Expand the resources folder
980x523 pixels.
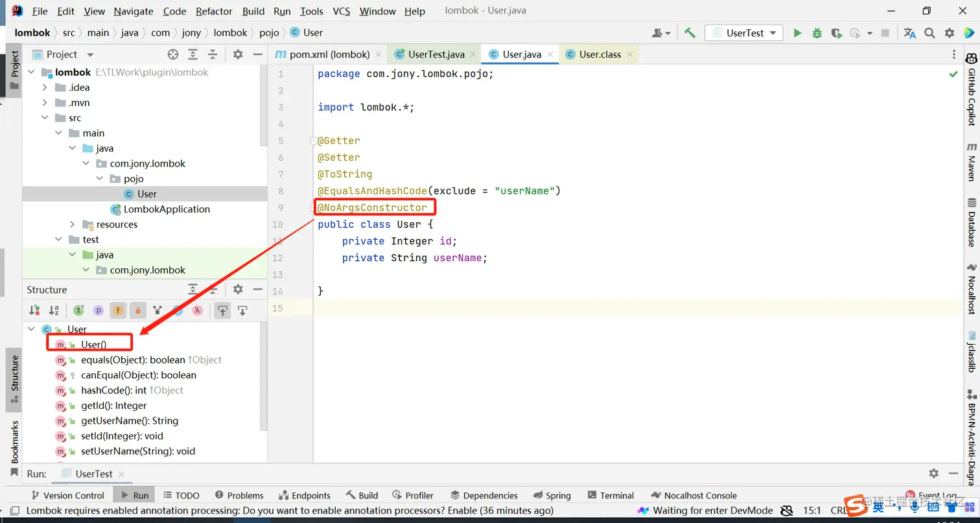tap(73, 224)
